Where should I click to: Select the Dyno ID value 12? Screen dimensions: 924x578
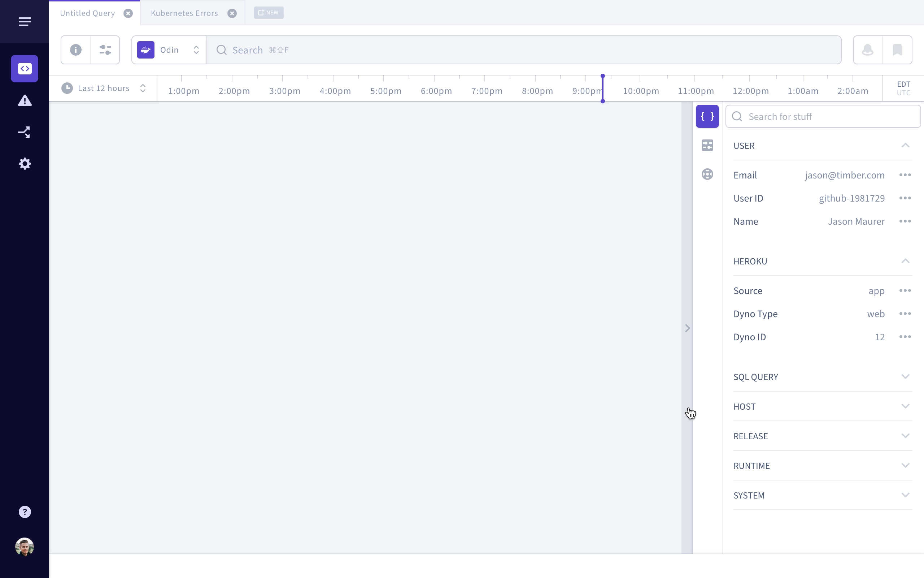[x=880, y=337]
